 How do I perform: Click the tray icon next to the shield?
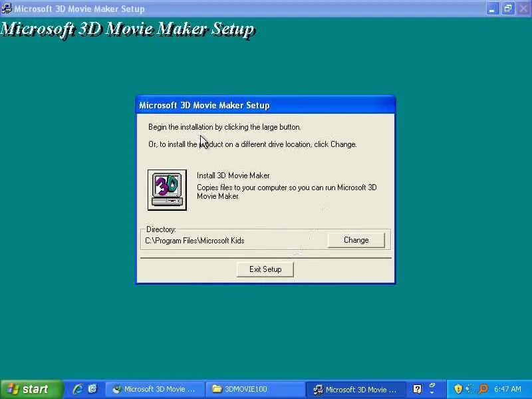[470, 389]
